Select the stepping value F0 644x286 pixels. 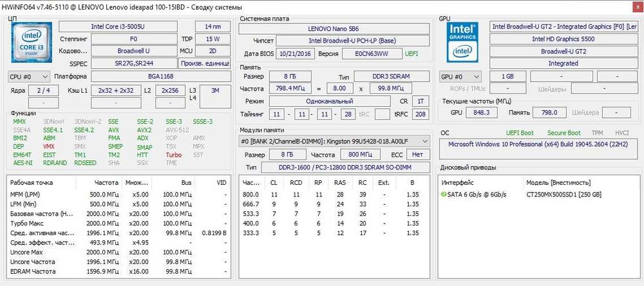coord(133,39)
